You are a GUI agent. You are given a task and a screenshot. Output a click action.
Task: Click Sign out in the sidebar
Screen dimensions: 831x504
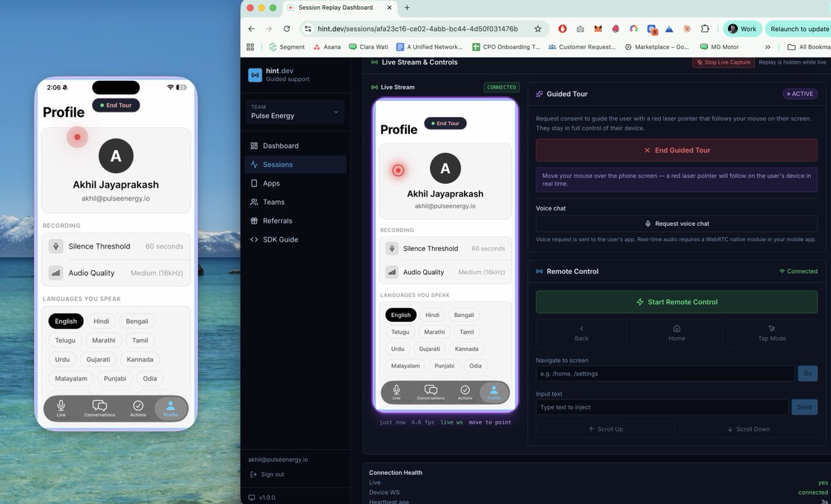(267, 474)
